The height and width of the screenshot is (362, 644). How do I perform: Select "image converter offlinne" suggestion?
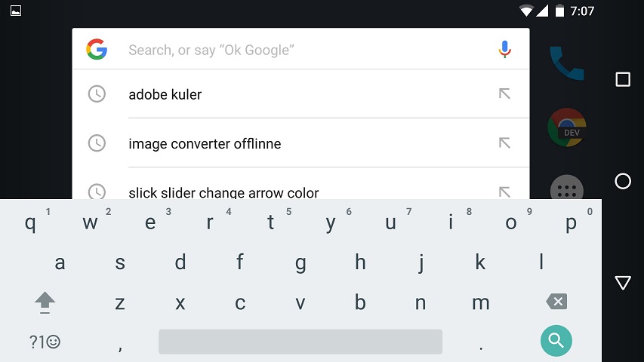pyautogui.click(x=205, y=143)
